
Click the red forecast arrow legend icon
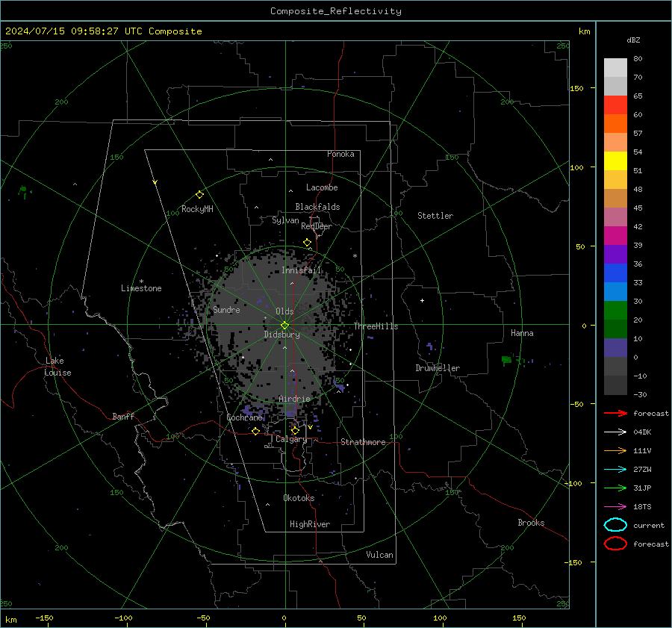[615, 413]
